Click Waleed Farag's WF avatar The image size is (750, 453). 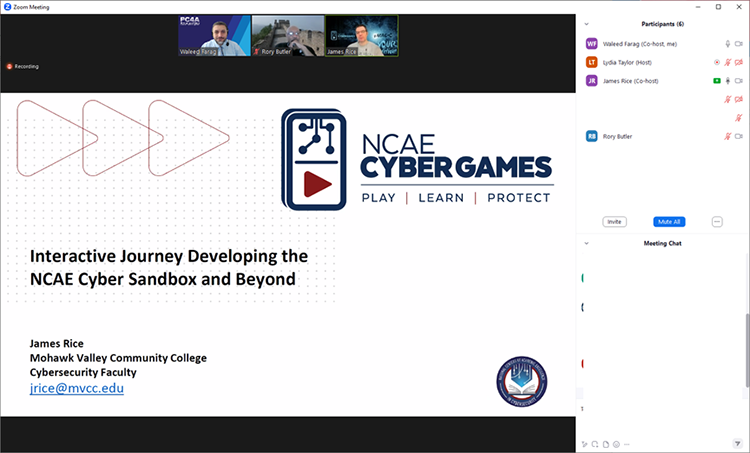tap(592, 44)
